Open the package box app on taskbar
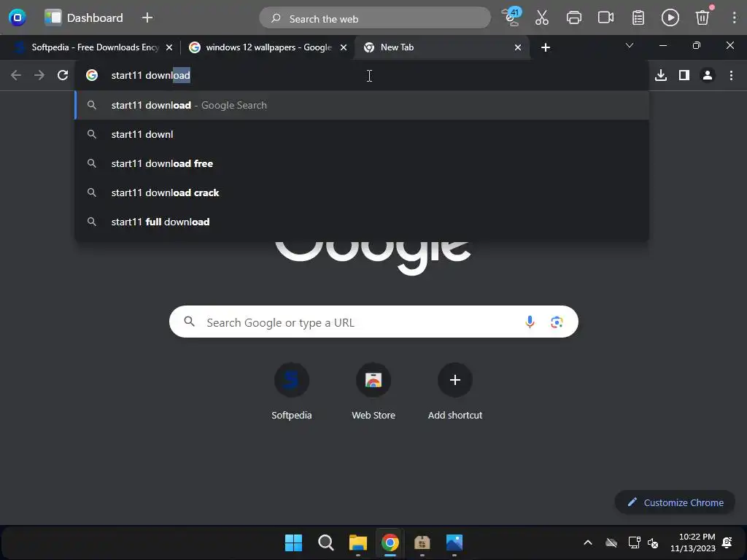The height and width of the screenshot is (560, 747). pyautogui.click(x=422, y=542)
